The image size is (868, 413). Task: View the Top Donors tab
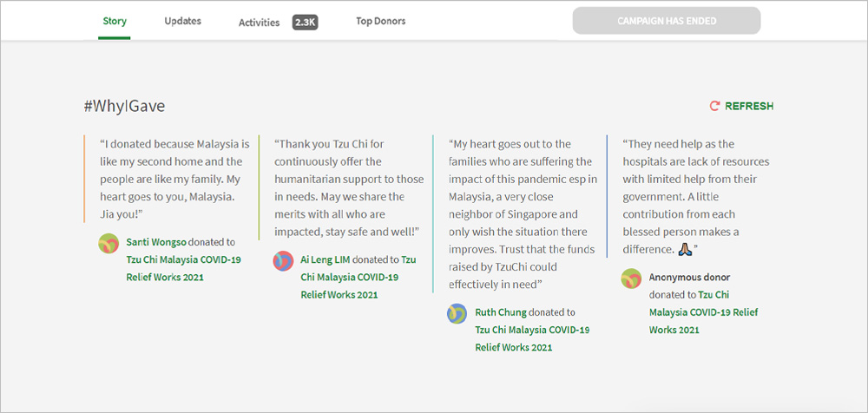[x=380, y=21]
